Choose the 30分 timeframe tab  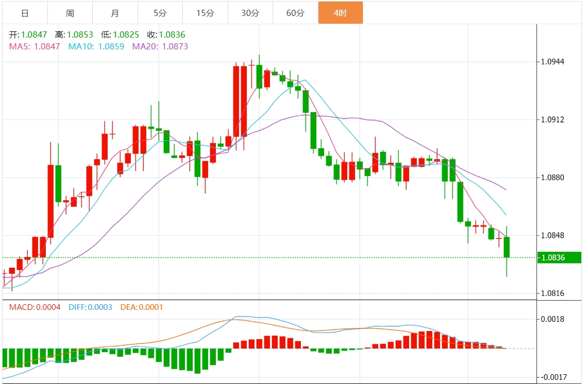click(x=250, y=13)
